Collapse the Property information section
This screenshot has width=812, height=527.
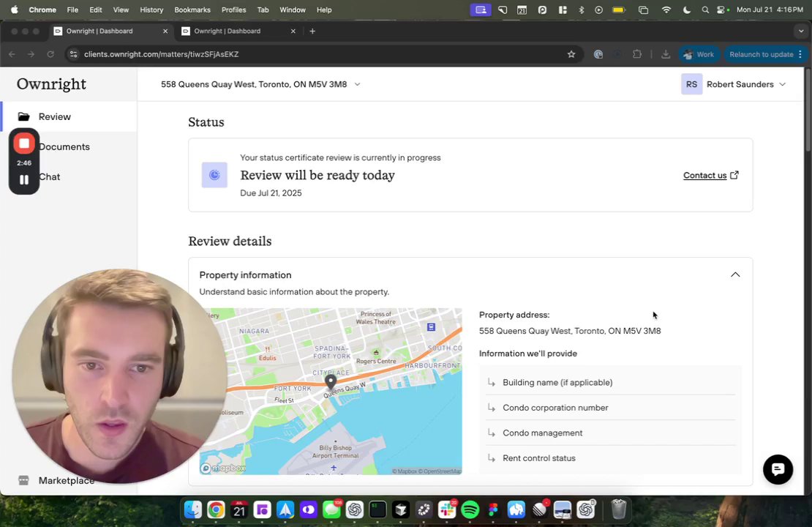pos(735,274)
